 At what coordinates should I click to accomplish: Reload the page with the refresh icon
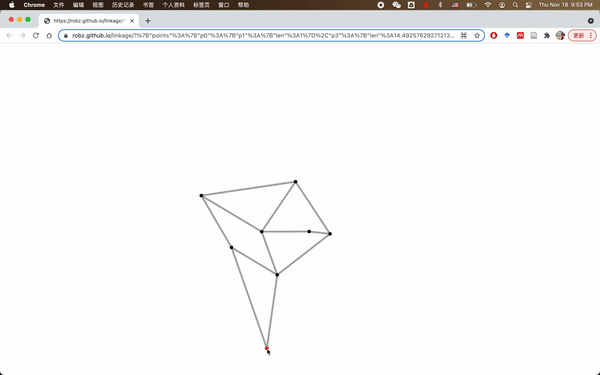(36, 36)
